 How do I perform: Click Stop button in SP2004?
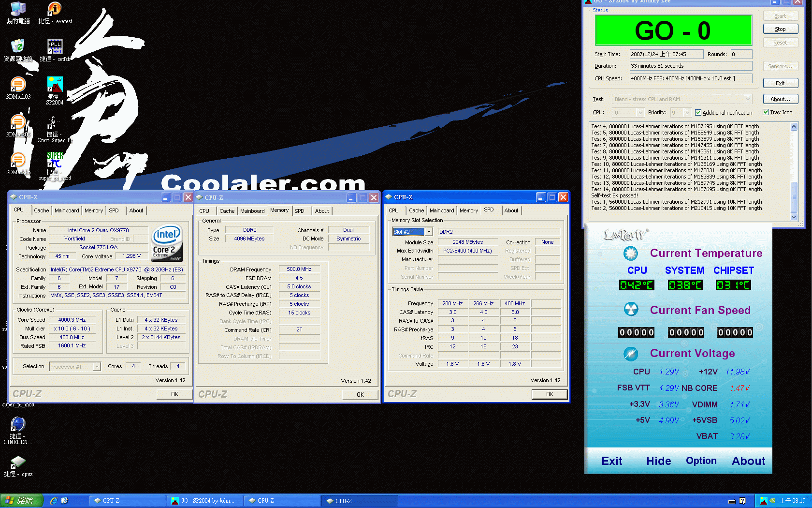pos(780,29)
